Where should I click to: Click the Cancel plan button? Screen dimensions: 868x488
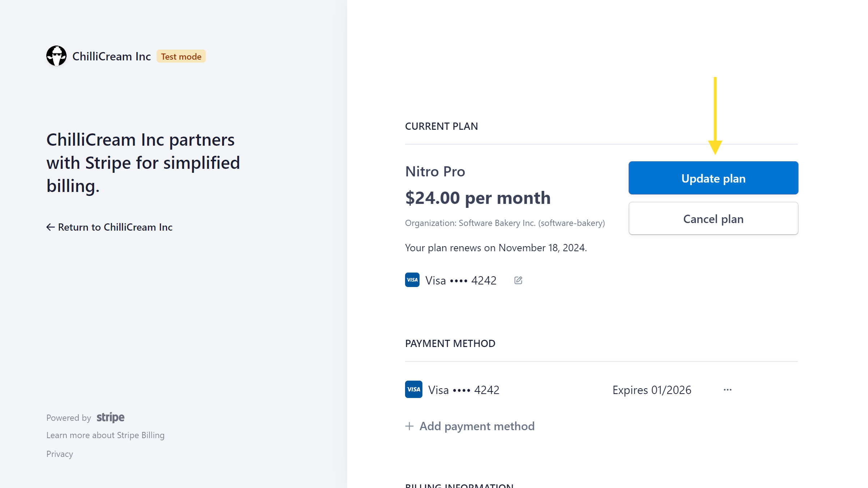(713, 219)
